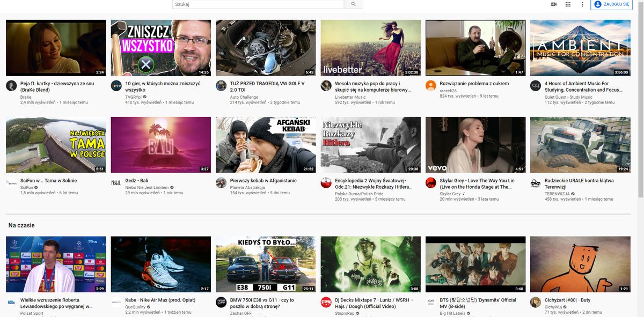Click the ZALOGUJ SIĘ sign-in button
Screen dimensions: 644x317
611,4
